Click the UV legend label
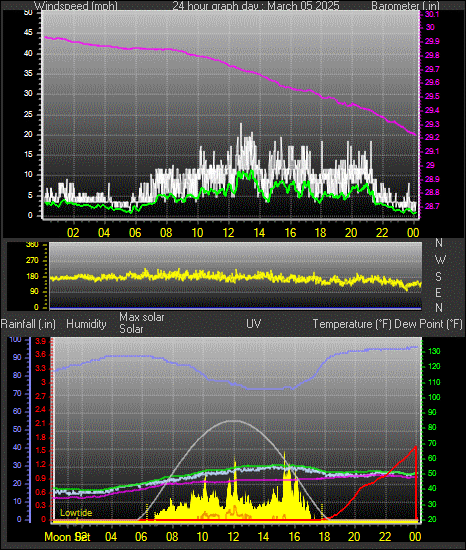The image size is (466, 550). [254, 323]
